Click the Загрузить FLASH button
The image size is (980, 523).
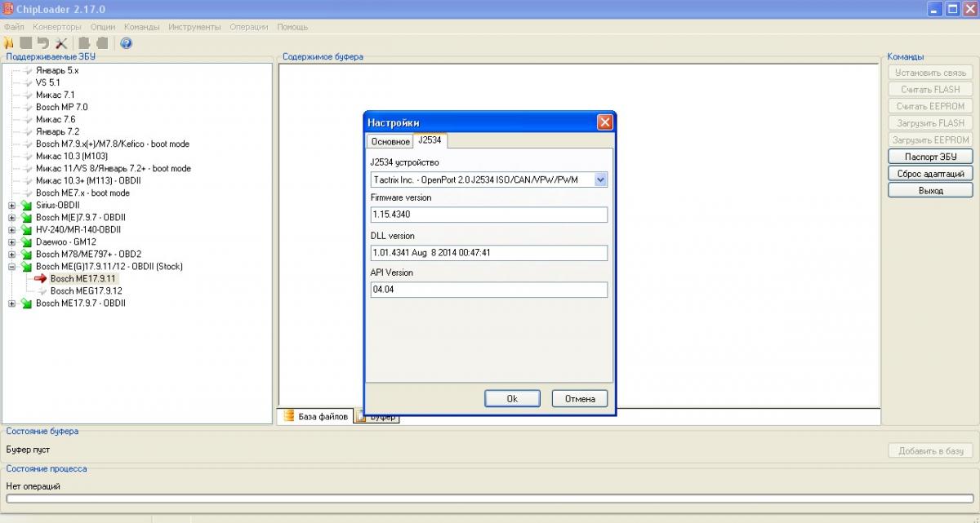click(x=930, y=122)
